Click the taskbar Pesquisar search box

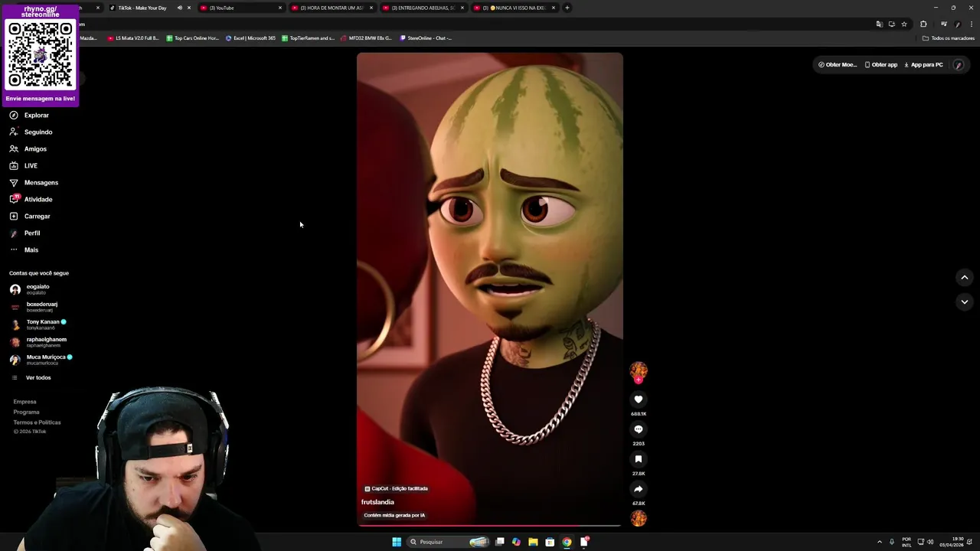tap(449, 542)
